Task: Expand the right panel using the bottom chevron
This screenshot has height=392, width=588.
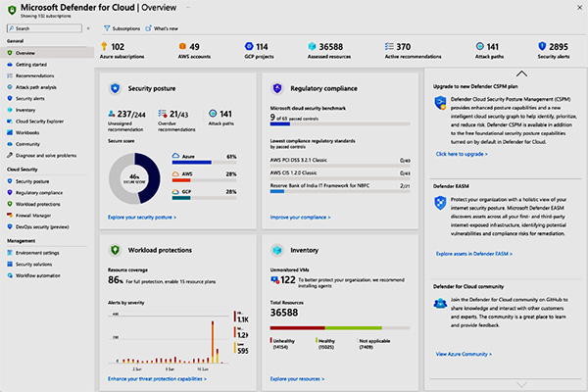Action: coord(521,384)
